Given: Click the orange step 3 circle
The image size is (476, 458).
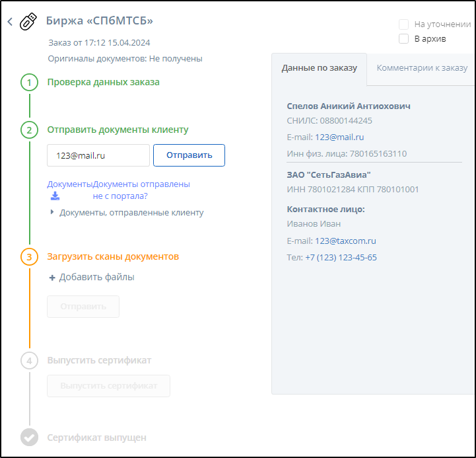Looking at the screenshot, I should pos(29,256).
